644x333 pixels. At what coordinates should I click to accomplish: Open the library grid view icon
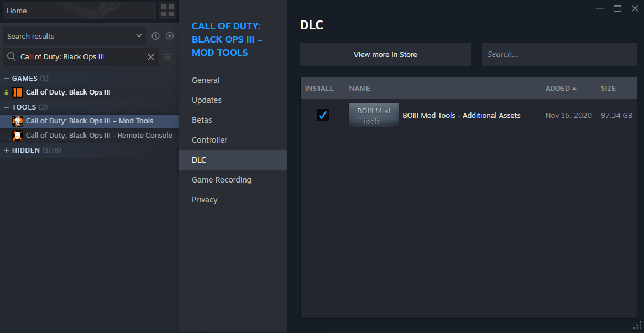click(167, 11)
